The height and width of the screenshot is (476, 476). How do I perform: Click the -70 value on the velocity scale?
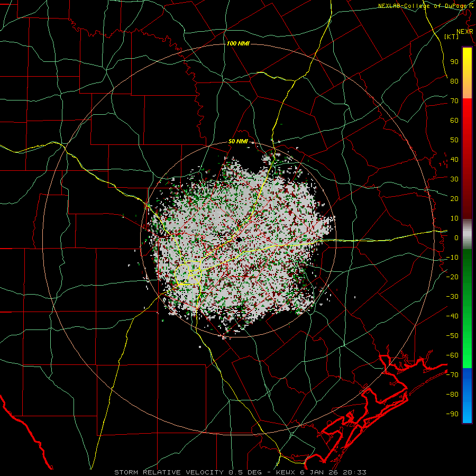[x=452, y=375]
